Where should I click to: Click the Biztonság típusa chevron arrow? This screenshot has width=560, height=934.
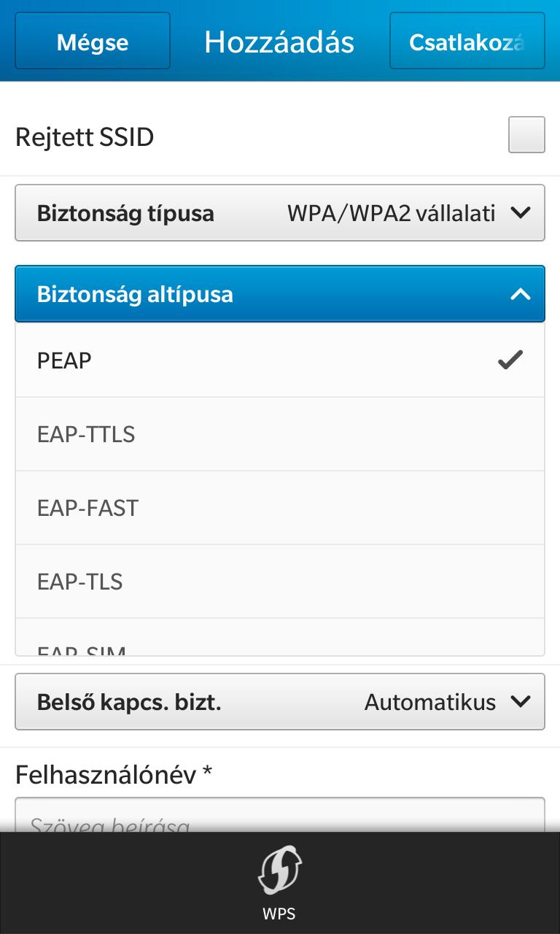[521, 213]
